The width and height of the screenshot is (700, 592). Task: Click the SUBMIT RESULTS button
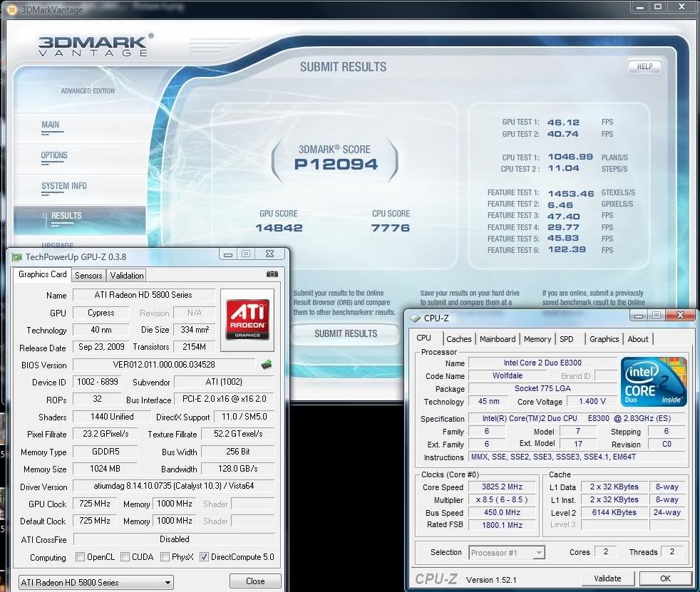coord(346,333)
